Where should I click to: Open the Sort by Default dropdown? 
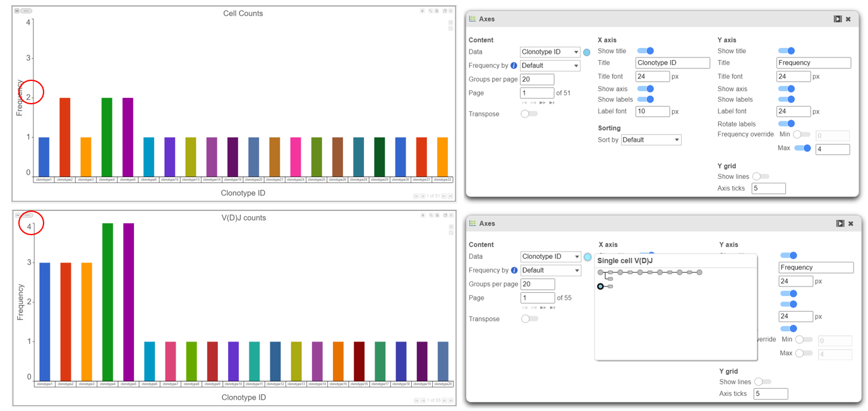point(651,140)
